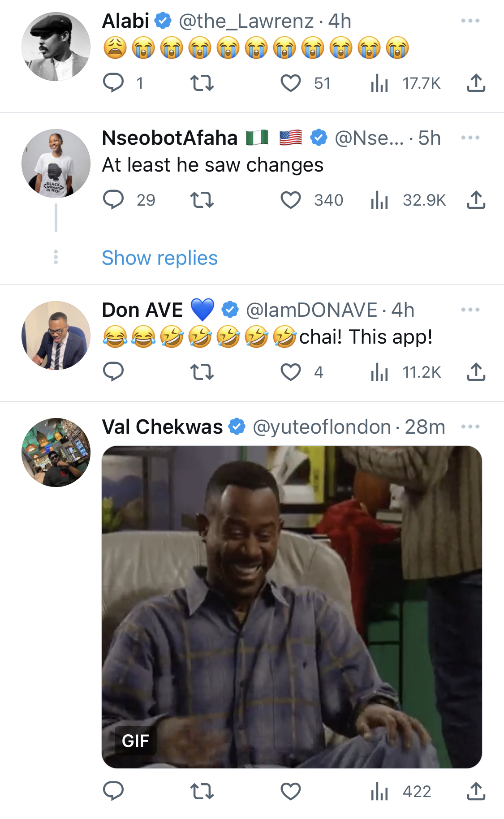This screenshot has width=504, height=819.
Task: Open @the_Lawrenz profile handle
Action: [x=246, y=21]
